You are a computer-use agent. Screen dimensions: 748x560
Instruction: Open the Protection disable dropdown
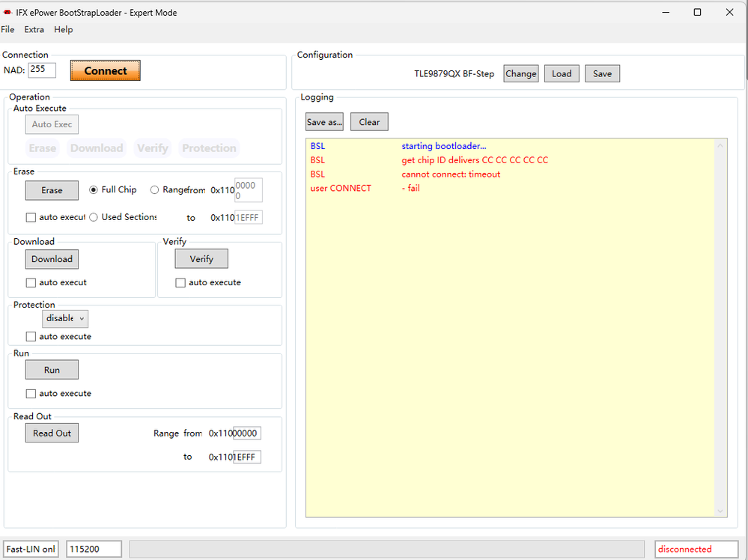[x=64, y=318]
